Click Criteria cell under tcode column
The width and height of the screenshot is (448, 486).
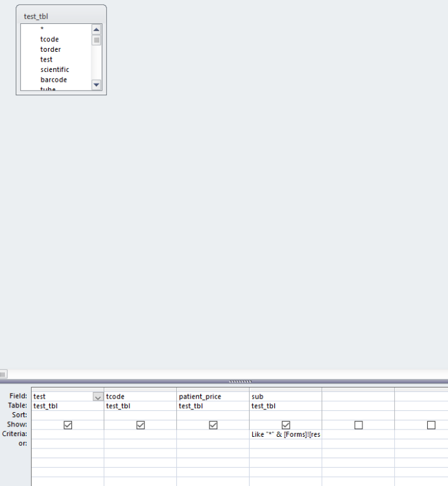tap(140, 434)
